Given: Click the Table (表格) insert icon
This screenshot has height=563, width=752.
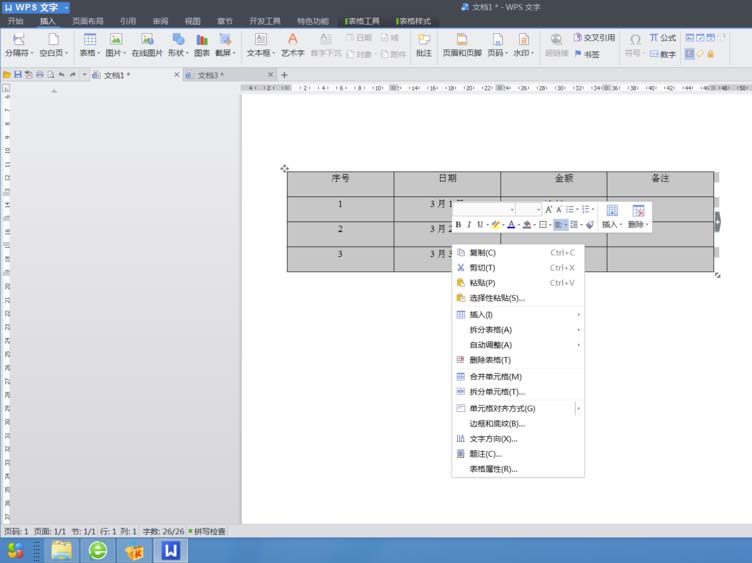Looking at the screenshot, I should click(x=90, y=39).
